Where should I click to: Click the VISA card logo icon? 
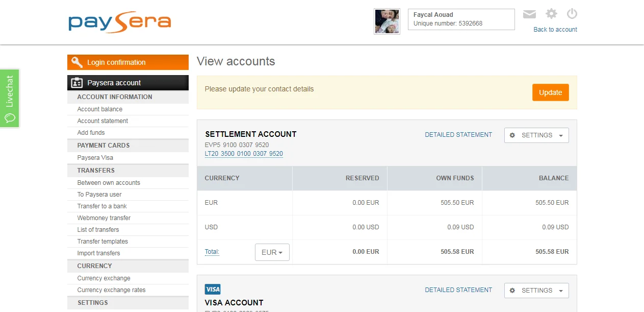(x=213, y=290)
